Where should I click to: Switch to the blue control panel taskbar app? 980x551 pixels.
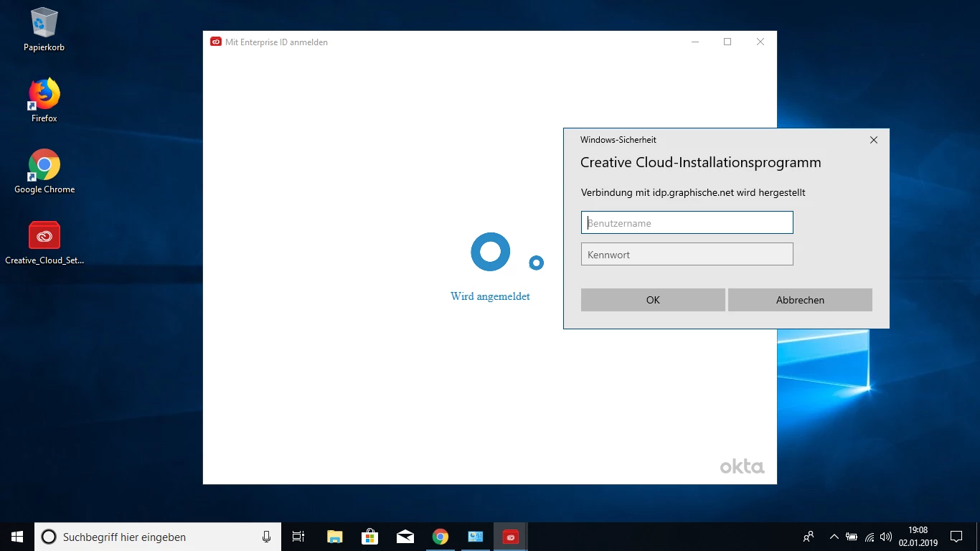pyautogui.click(x=475, y=537)
